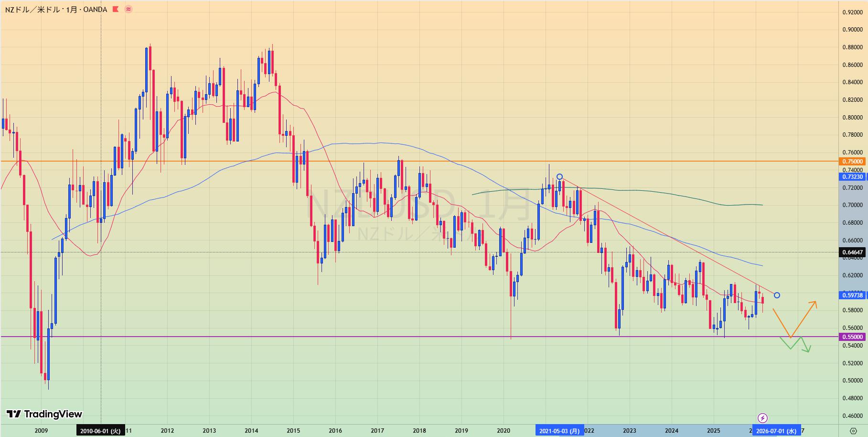Viewport: 868px width, 437px height.
Task: Open chart settings hexagon gear icon
Action: (853, 430)
